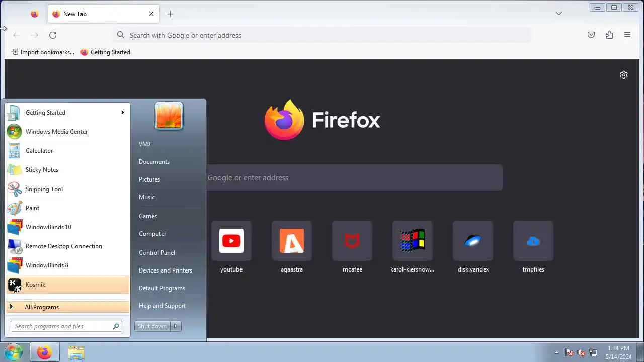The image size is (644, 362).
Task: Click the Windows Start orb
Action: (14, 352)
